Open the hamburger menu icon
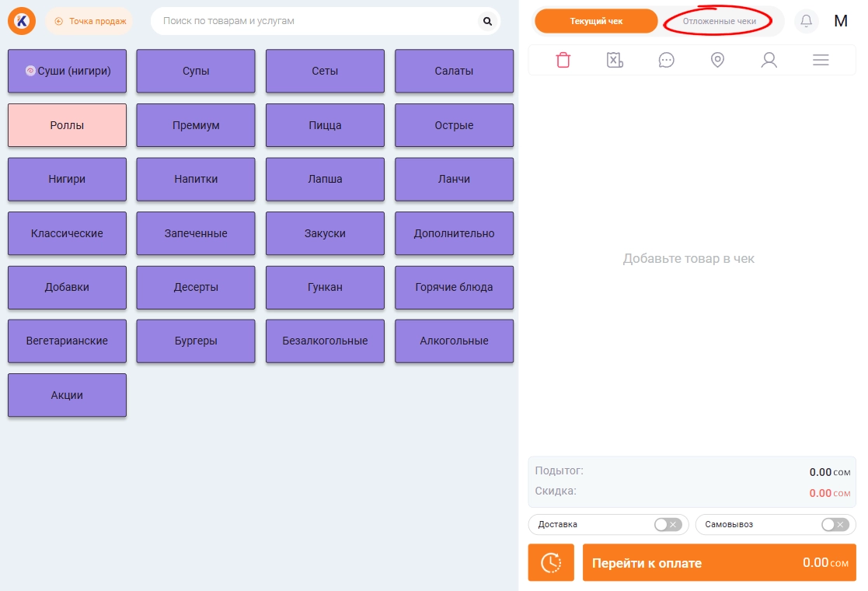This screenshot has width=868, height=591. click(821, 60)
